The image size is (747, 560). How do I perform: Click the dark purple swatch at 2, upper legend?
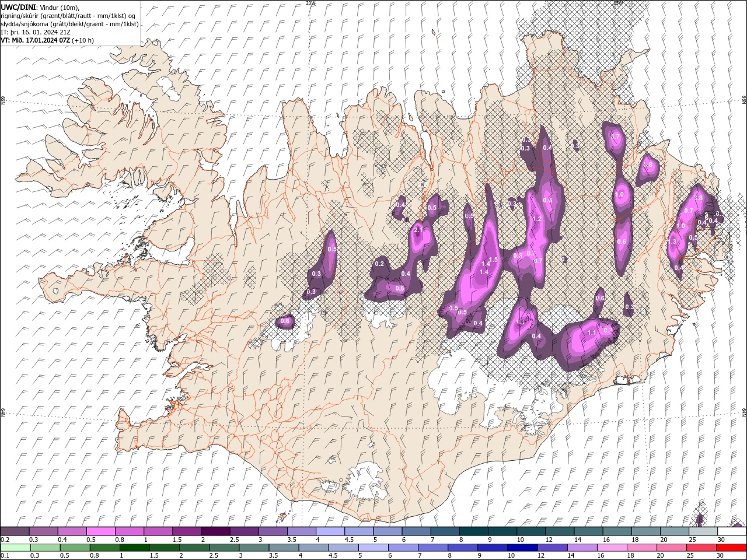[215, 531]
